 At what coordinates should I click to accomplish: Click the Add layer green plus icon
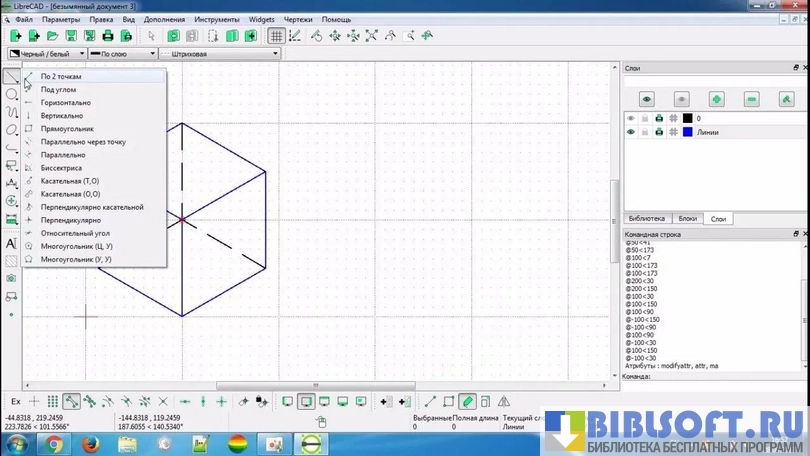(x=716, y=99)
